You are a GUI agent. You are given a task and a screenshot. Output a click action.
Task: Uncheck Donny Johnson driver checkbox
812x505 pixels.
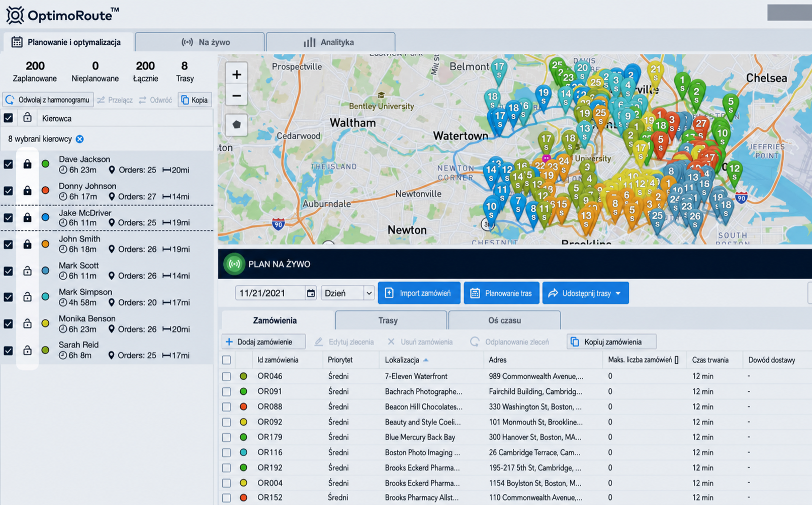click(8, 190)
